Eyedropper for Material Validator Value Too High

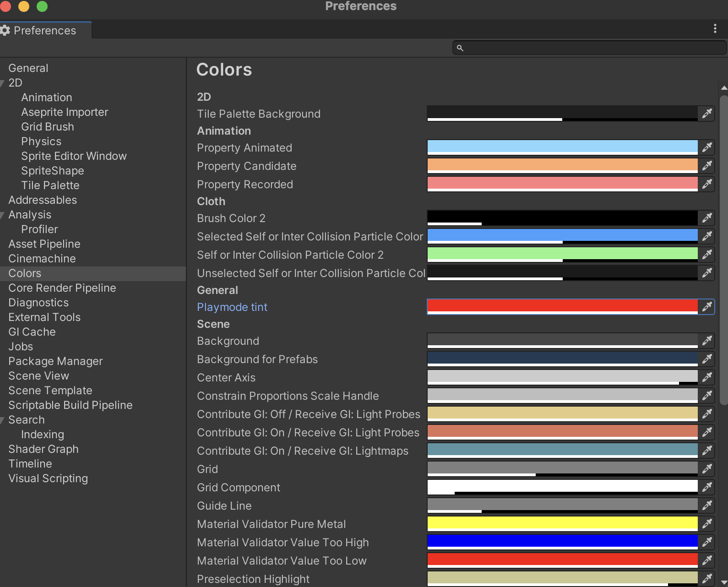point(707,542)
